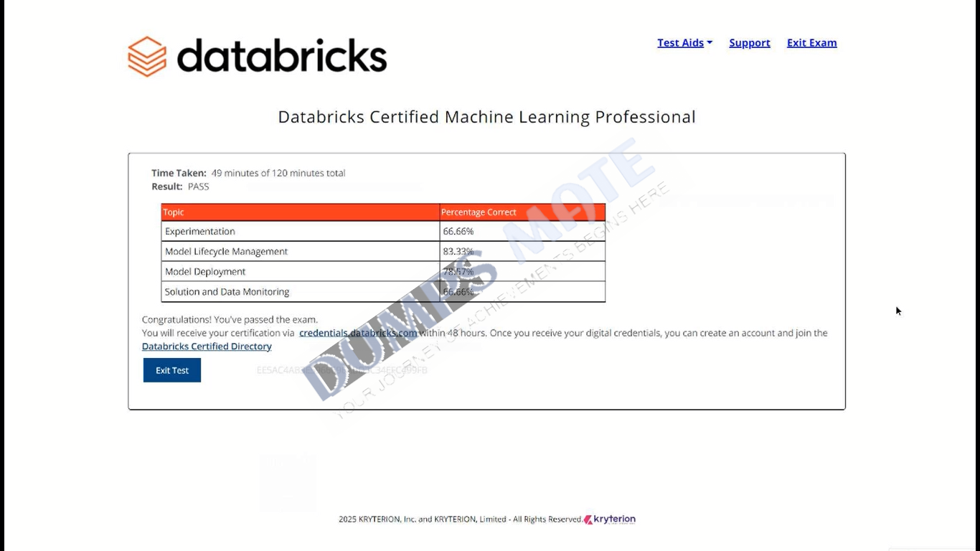This screenshot has width=980, height=551.
Task: Click the Kryterion logo in footer
Action: (x=610, y=519)
